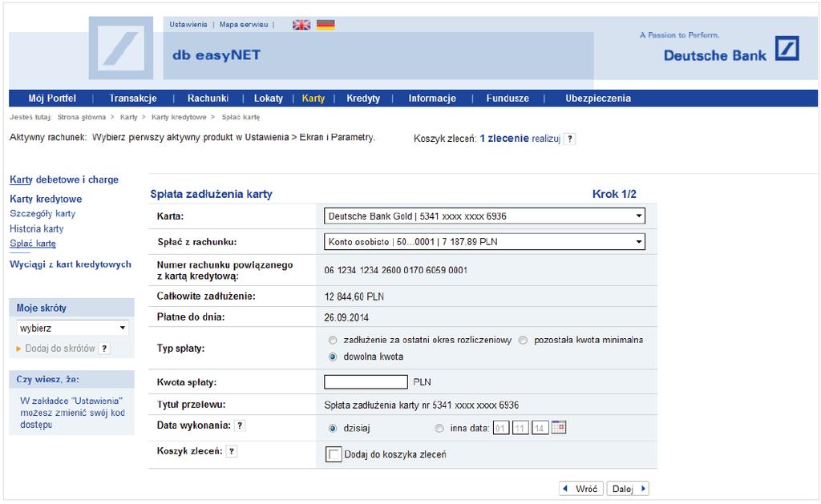The image size is (821, 504).
Task: Click transfer title Spłata zadłużenia karty nr 5341
Action: click(x=422, y=405)
